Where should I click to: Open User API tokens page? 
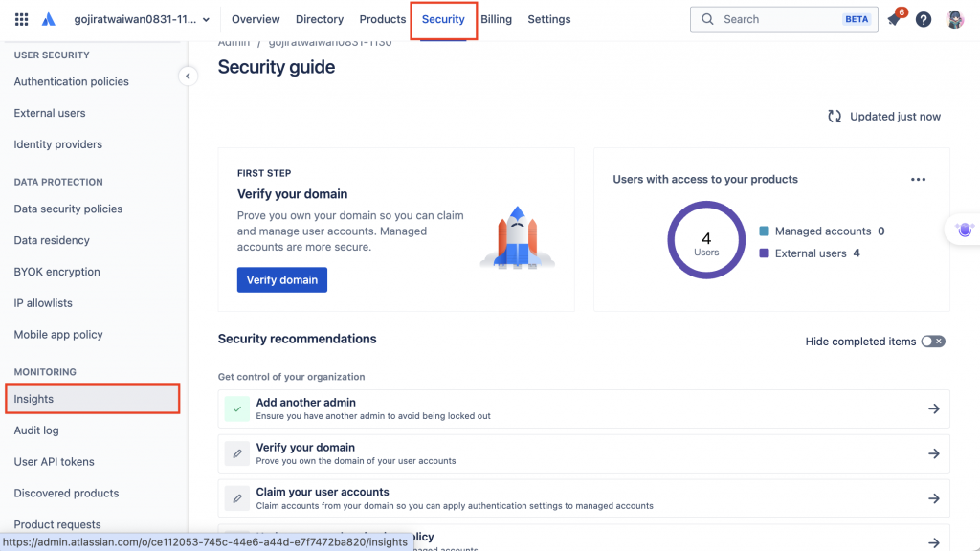pyautogui.click(x=55, y=462)
